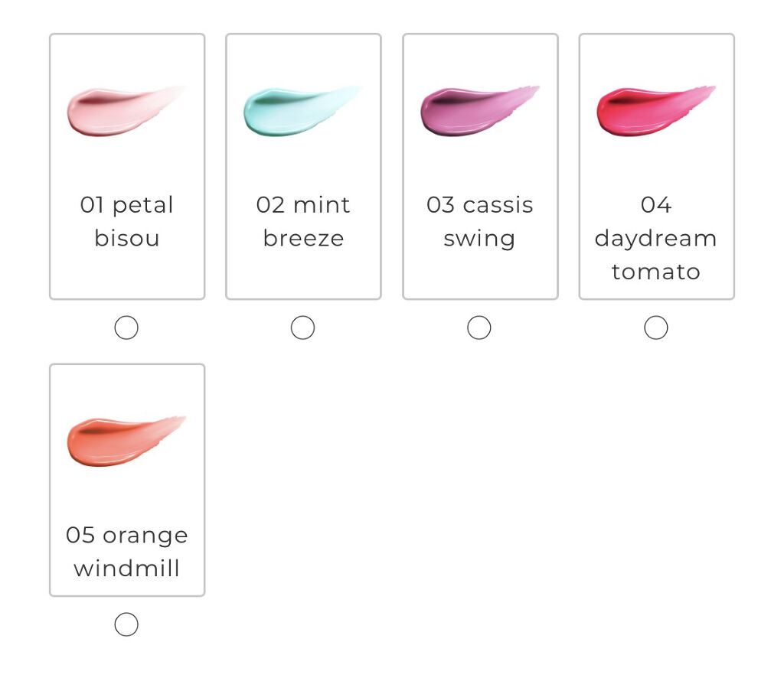Select the orange windmill radio button

[x=126, y=625]
